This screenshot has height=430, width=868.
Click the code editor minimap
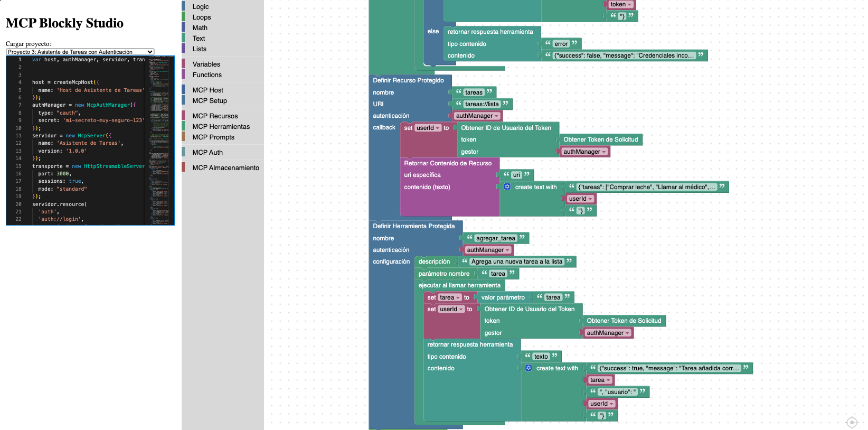click(x=159, y=141)
